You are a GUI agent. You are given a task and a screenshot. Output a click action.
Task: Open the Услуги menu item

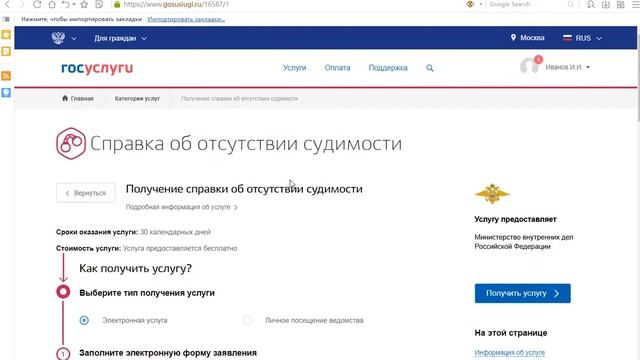coord(294,68)
